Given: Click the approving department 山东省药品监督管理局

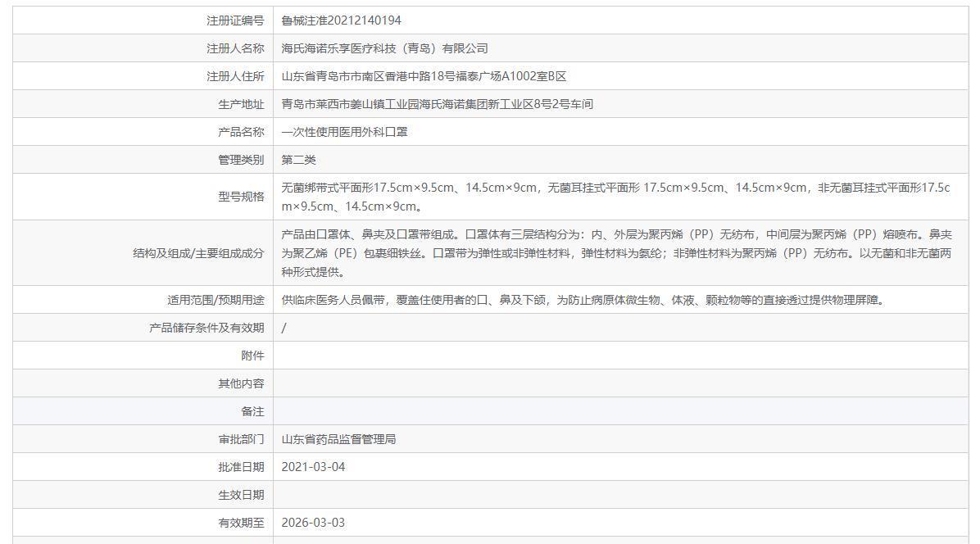Looking at the screenshot, I should (338, 439).
